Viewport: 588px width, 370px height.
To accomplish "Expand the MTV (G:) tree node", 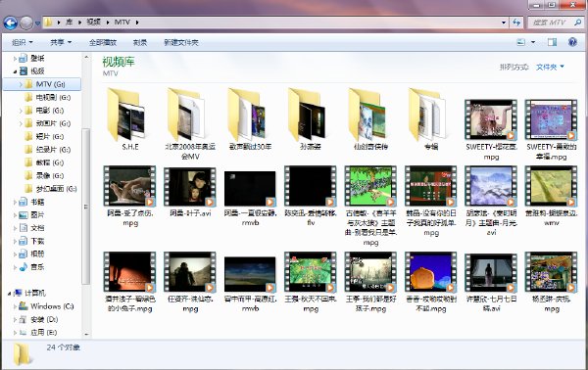I will (x=21, y=84).
